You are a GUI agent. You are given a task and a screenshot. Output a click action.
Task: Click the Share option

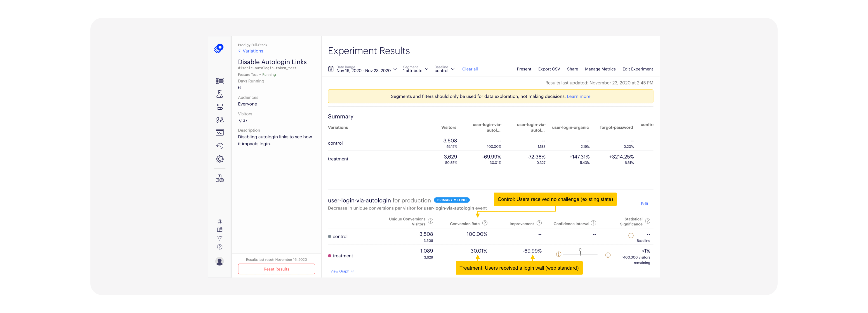(x=572, y=69)
